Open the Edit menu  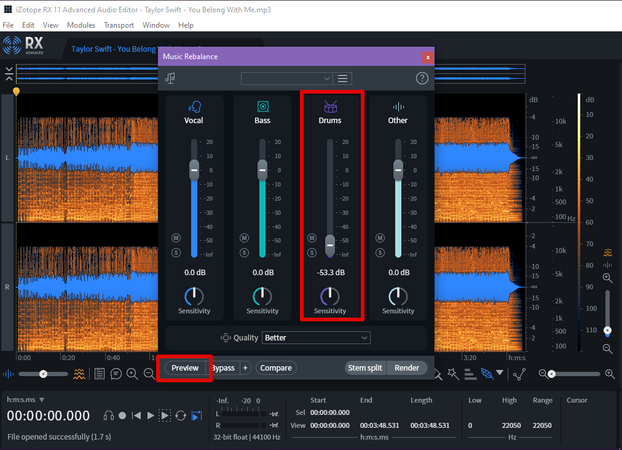click(28, 25)
